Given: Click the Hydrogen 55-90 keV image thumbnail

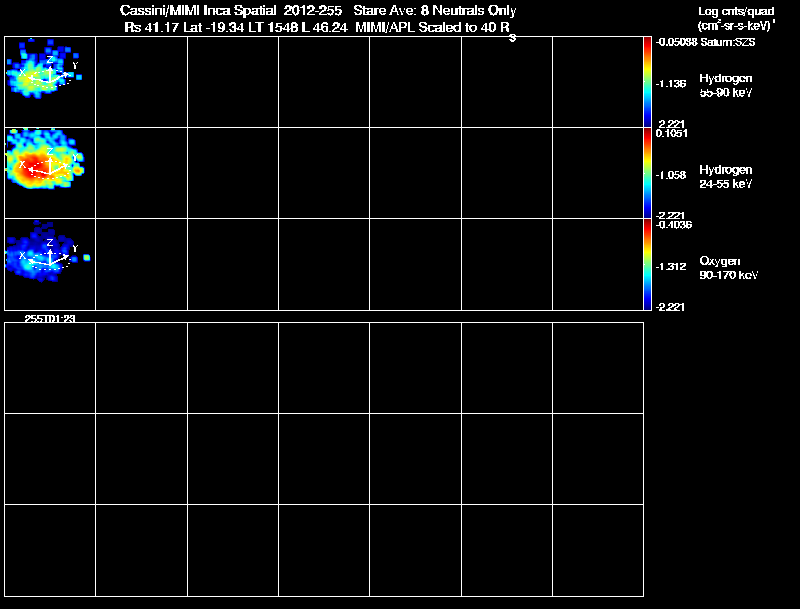Looking at the screenshot, I should 50,82.
